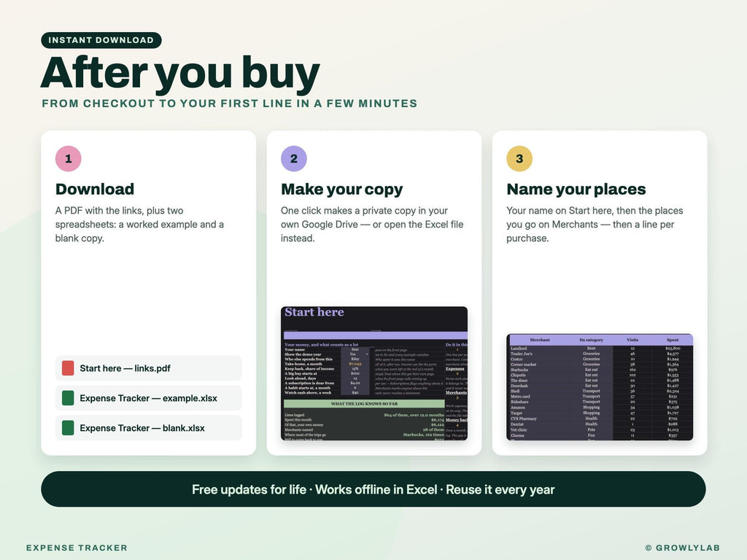
Task: Click the 'Name your places' card heading
Action: tap(576, 189)
